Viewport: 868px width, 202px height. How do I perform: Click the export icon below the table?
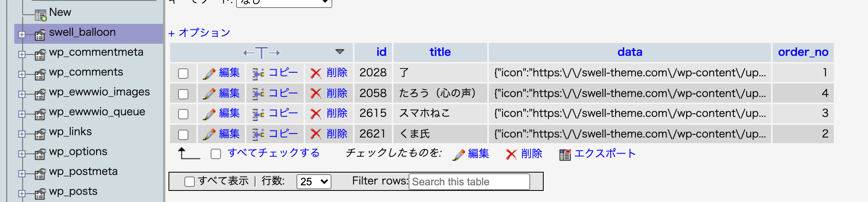[x=565, y=154]
